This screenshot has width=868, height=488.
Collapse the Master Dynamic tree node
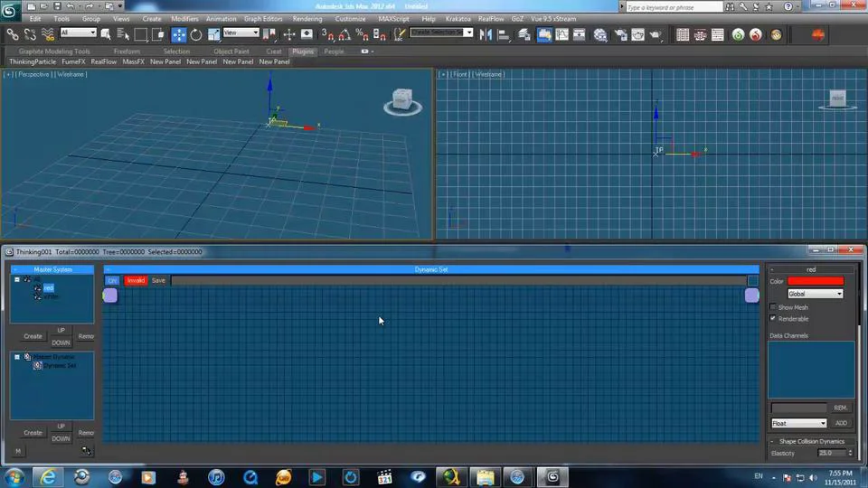17,357
